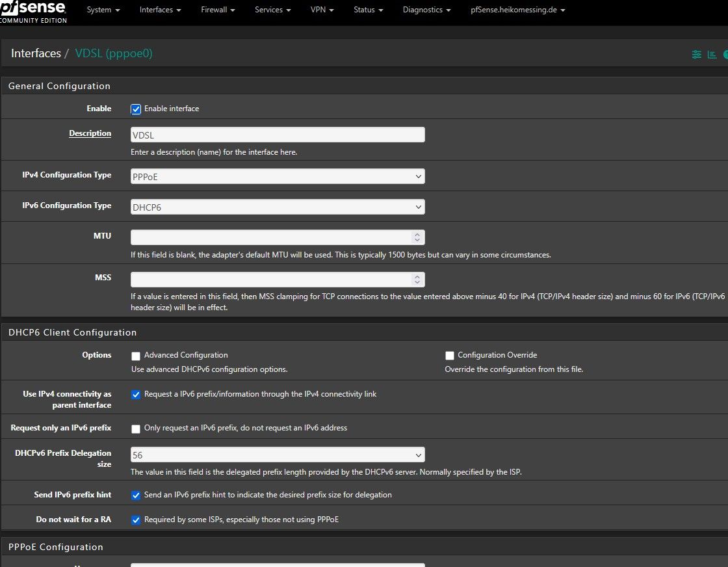
Task: Open the VPN menu
Action: click(x=322, y=10)
